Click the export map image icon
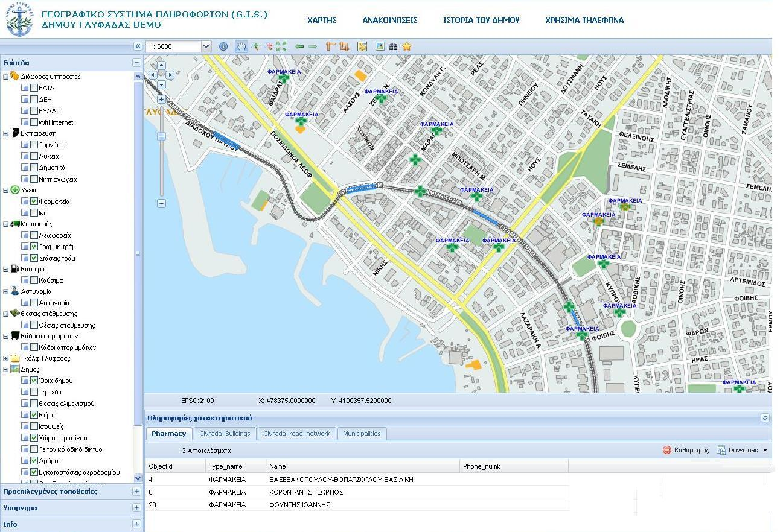Image resolution: width=783 pixels, height=532 pixels. 380,46
